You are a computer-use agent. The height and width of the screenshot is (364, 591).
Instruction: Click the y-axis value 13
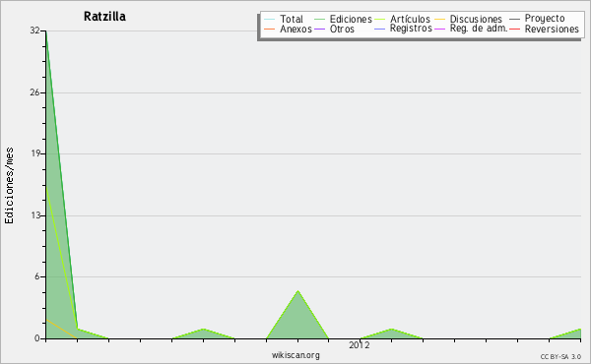click(34, 215)
